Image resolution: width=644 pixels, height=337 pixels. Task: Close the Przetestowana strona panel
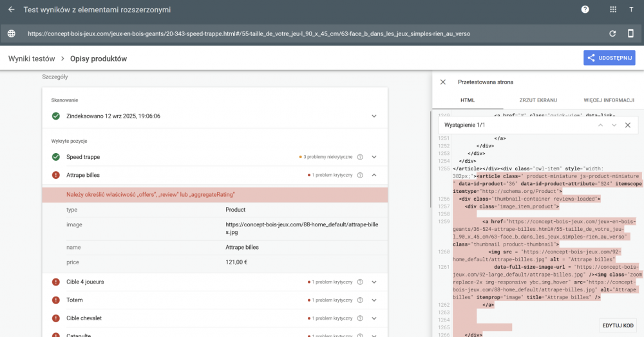point(443,82)
